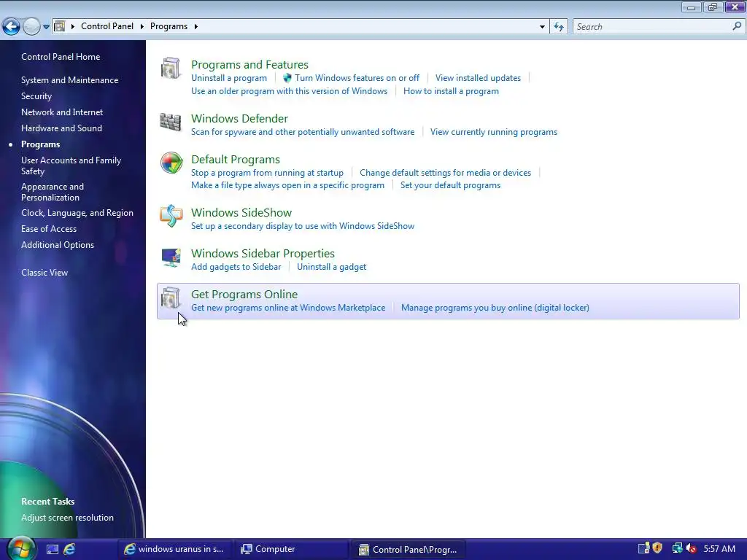The height and width of the screenshot is (560, 747).
Task: Click Make a file type always open link
Action: point(287,185)
